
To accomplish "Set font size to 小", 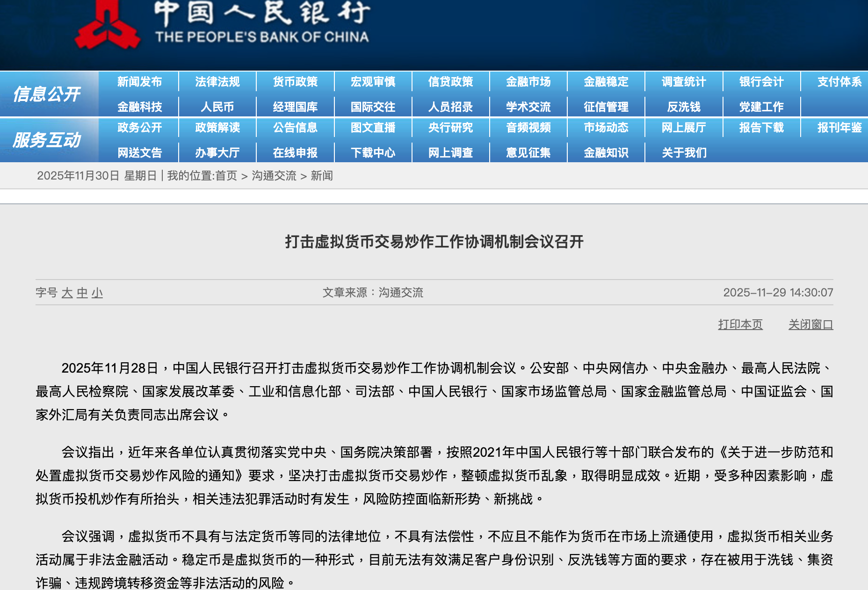I will (97, 293).
